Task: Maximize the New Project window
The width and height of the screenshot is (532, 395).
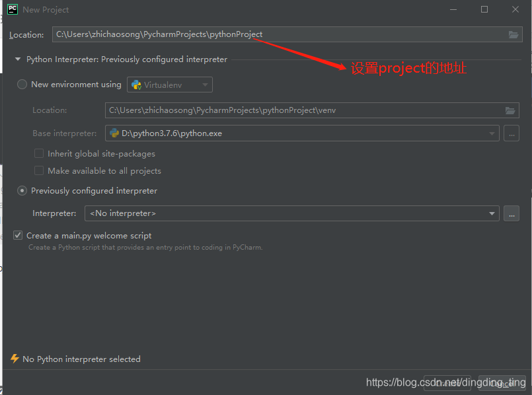Action: pyautogui.click(x=484, y=9)
